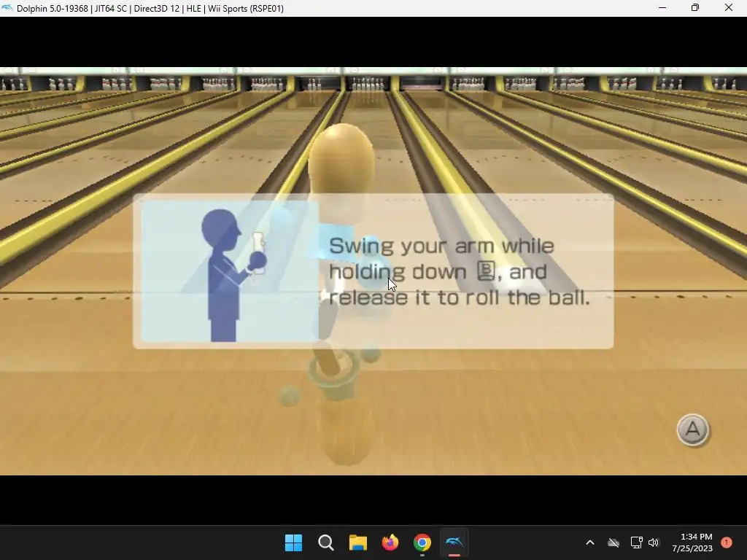Image resolution: width=747 pixels, height=560 pixels.
Task: Click the 'release it to roll the ball.' text
Action: tap(460, 297)
